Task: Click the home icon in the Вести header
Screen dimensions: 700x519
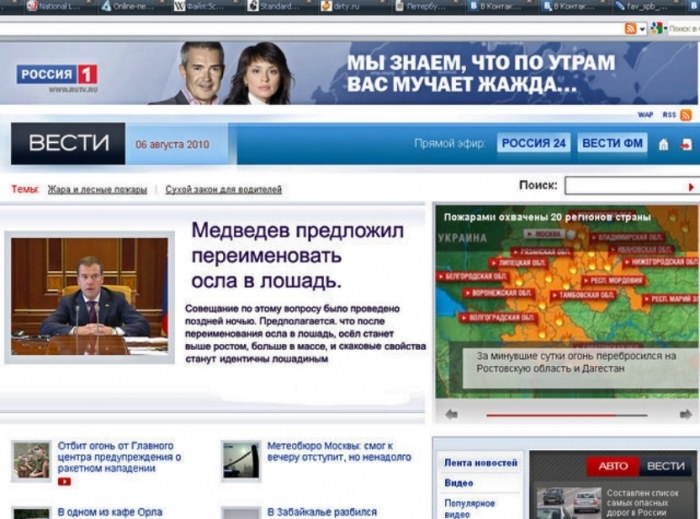Action: click(663, 144)
